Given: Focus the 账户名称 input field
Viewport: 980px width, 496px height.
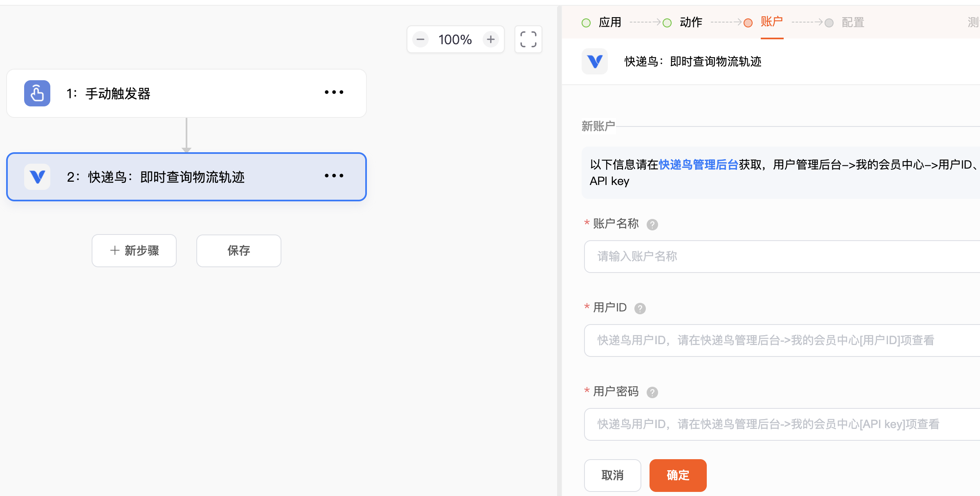Looking at the screenshot, I should (x=782, y=257).
